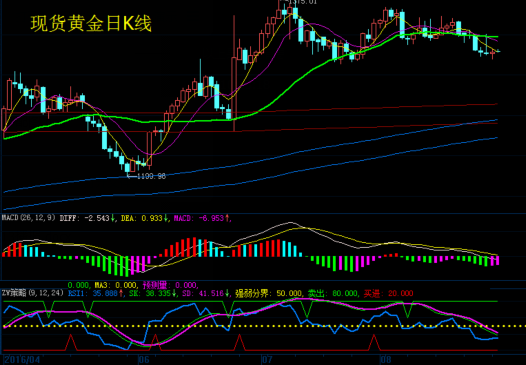Click the 买进 value 20.000
Viewport: 526px width, 365px height.
point(401,294)
